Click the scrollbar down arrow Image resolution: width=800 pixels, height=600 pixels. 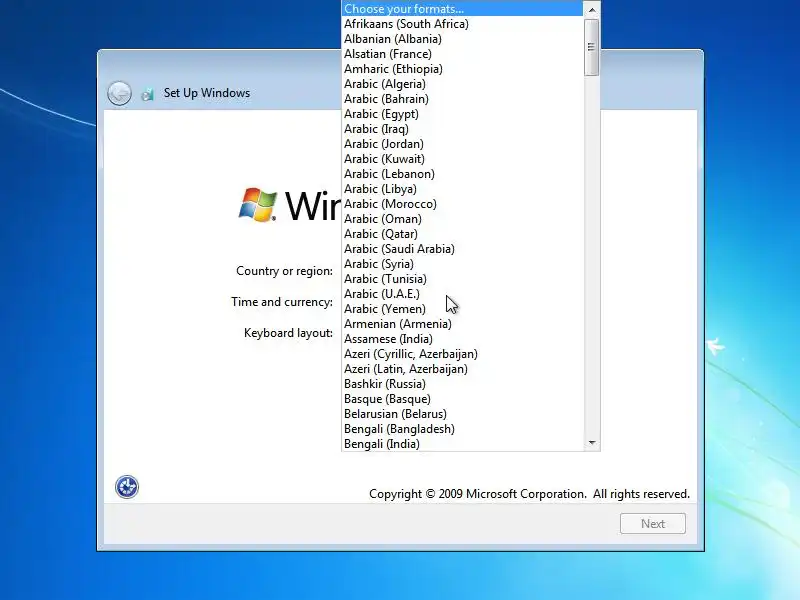[592, 443]
